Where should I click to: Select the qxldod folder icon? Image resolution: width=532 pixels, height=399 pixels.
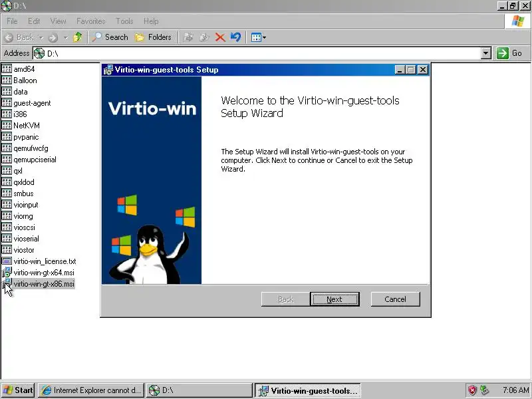click(x=7, y=182)
